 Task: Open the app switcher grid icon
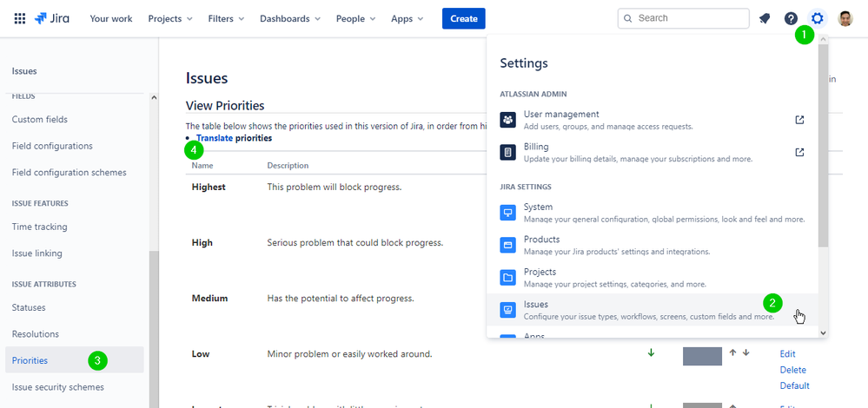tap(19, 18)
